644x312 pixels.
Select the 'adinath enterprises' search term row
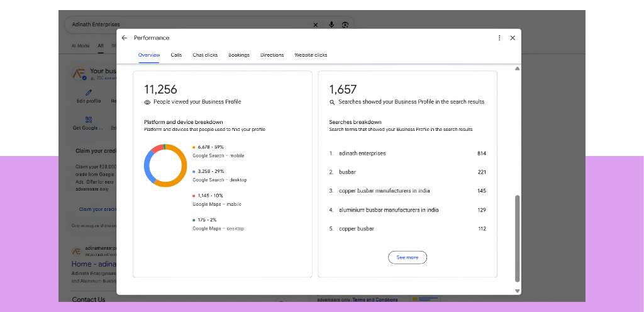408,153
